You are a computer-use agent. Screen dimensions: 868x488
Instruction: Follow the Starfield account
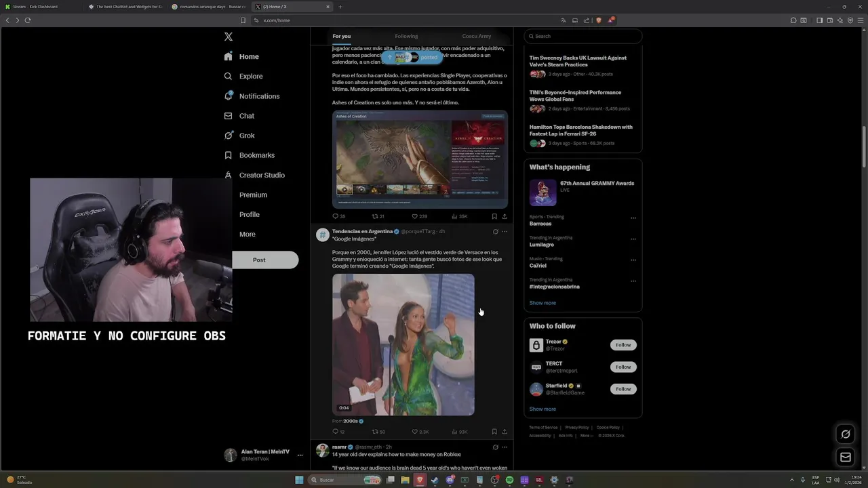tap(623, 389)
